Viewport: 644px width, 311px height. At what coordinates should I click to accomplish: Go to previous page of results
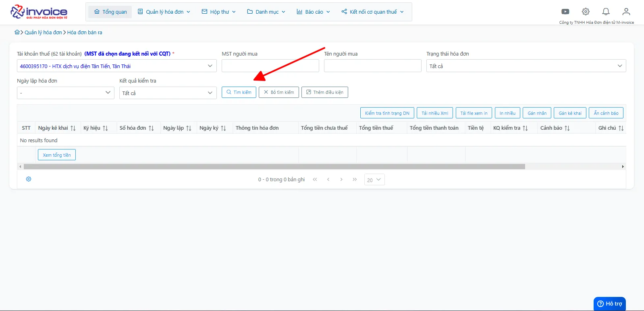coord(328,180)
